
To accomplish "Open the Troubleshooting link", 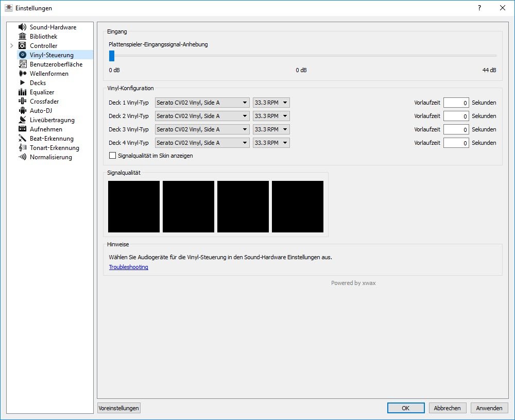I will point(128,267).
